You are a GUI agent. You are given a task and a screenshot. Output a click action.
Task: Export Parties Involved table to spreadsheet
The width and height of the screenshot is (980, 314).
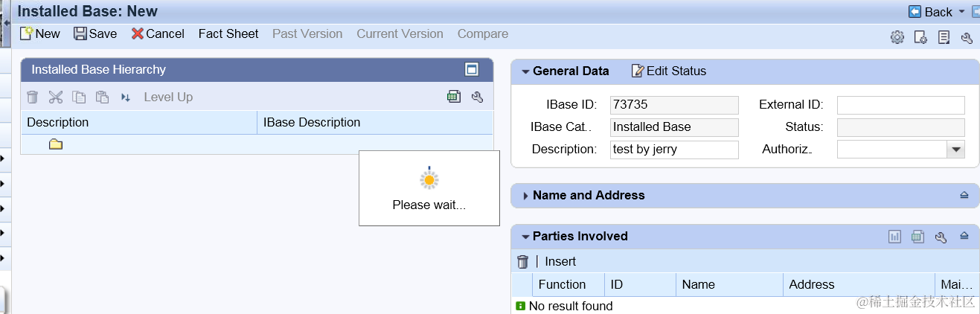tap(917, 237)
